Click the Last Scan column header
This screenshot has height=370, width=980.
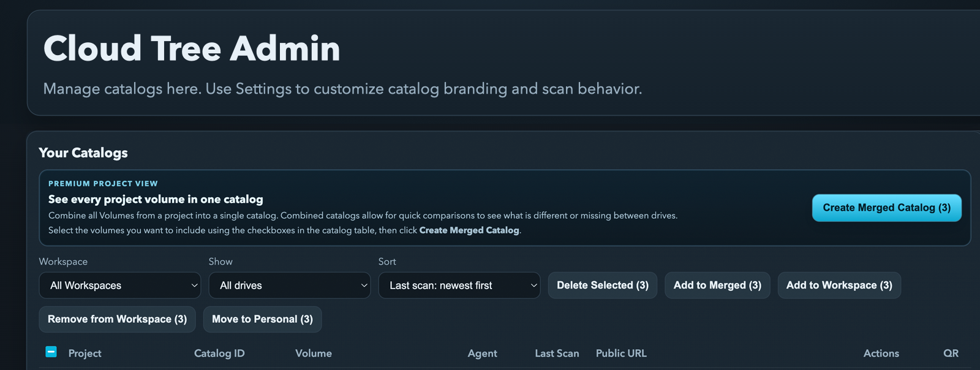pos(557,353)
